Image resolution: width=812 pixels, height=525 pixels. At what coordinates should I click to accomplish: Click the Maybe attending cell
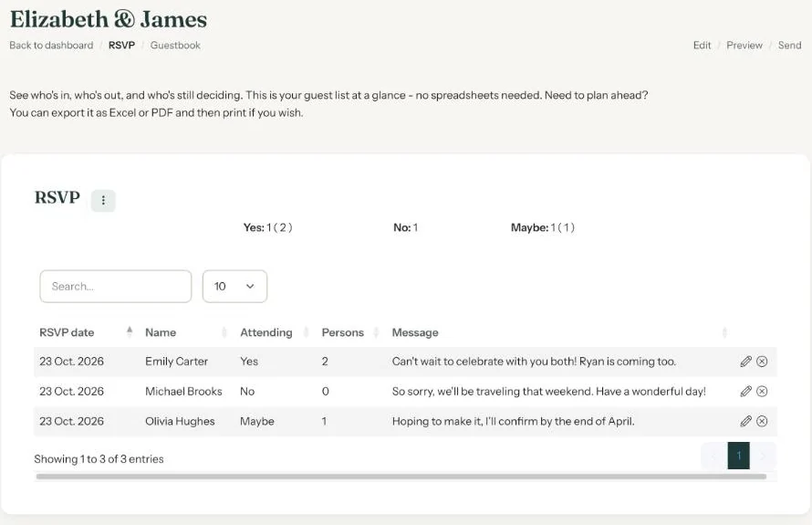(257, 421)
